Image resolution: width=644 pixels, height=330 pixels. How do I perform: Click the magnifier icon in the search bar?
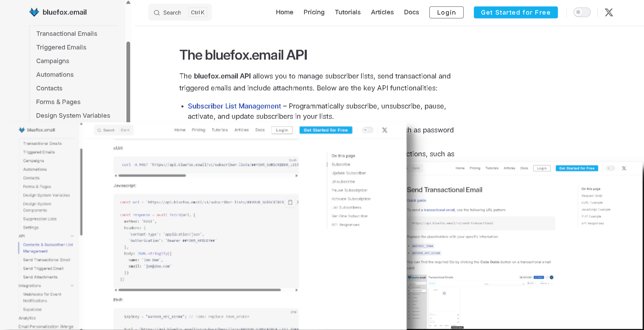pyautogui.click(x=157, y=12)
